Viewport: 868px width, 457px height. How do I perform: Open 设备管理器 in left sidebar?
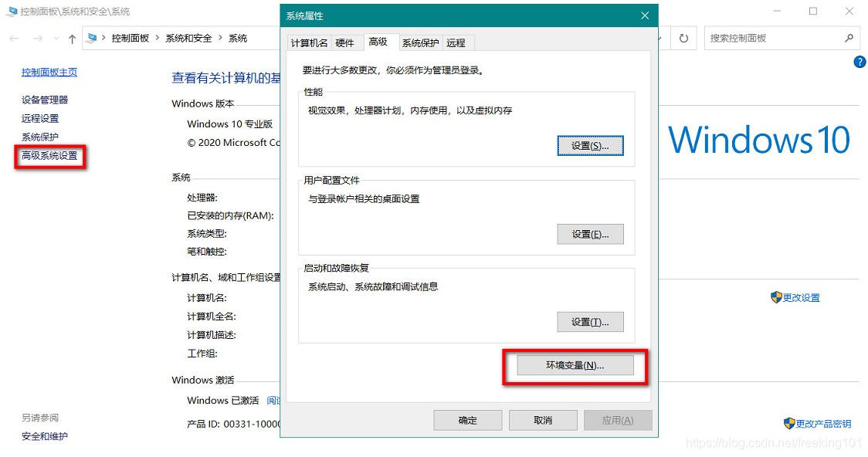pyautogui.click(x=45, y=100)
